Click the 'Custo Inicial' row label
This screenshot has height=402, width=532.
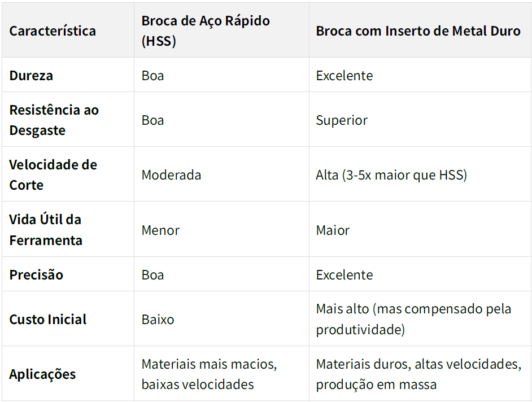(x=48, y=319)
